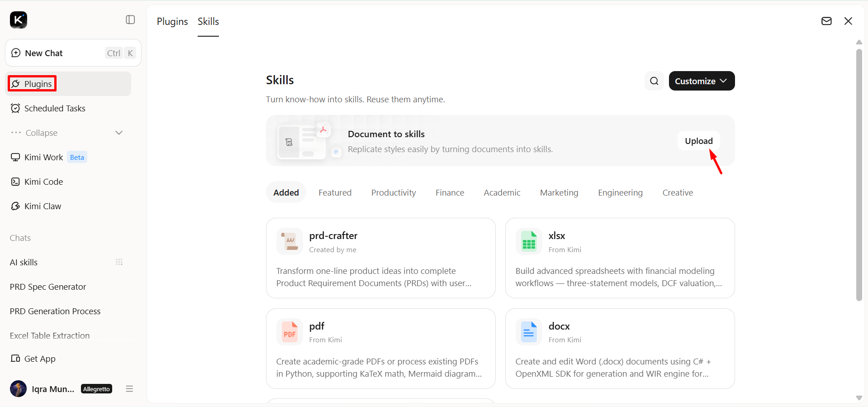Show Featured skills

point(335,192)
